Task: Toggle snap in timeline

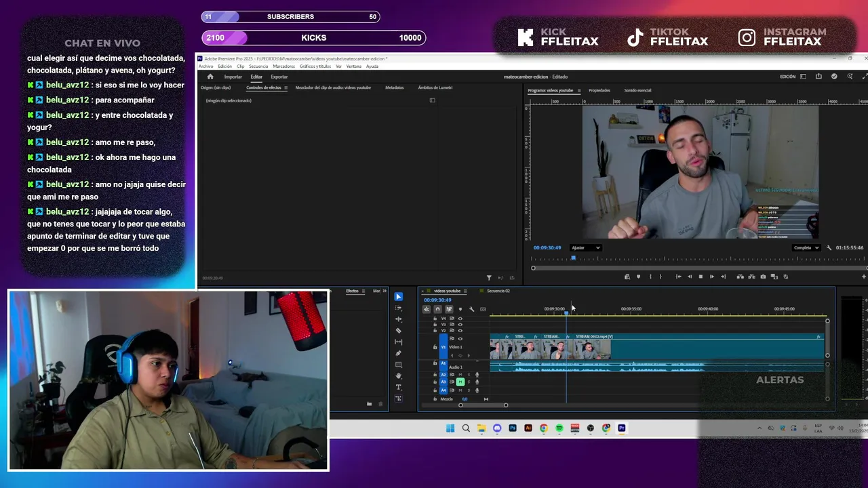Action: click(437, 309)
